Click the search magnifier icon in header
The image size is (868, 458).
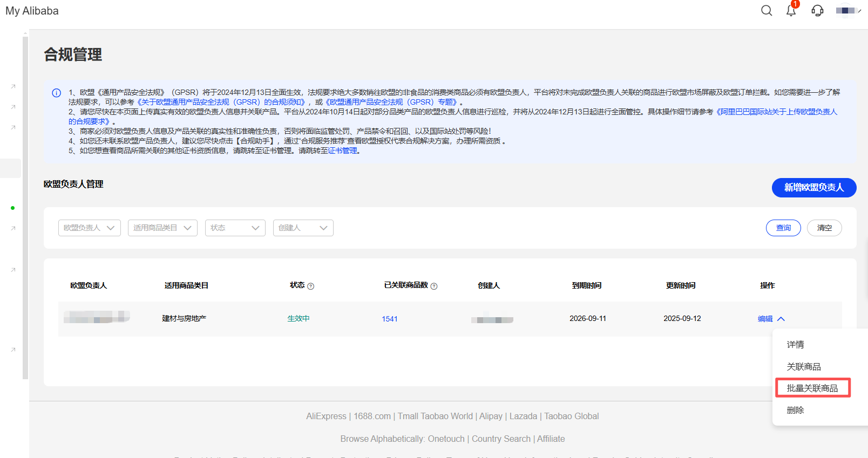click(766, 11)
